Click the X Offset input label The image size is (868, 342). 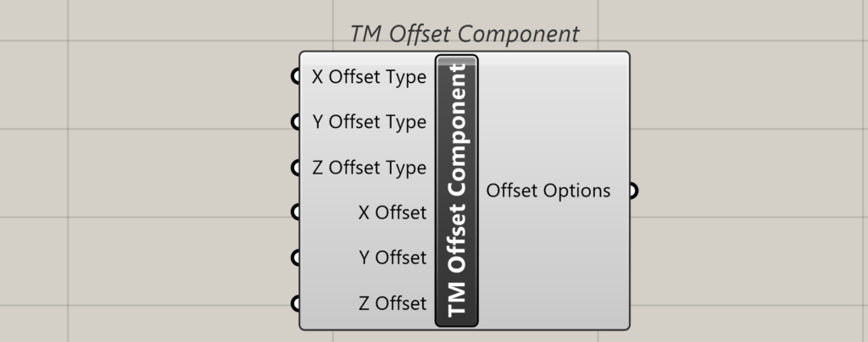pyautogui.click(x=392, y=212)
